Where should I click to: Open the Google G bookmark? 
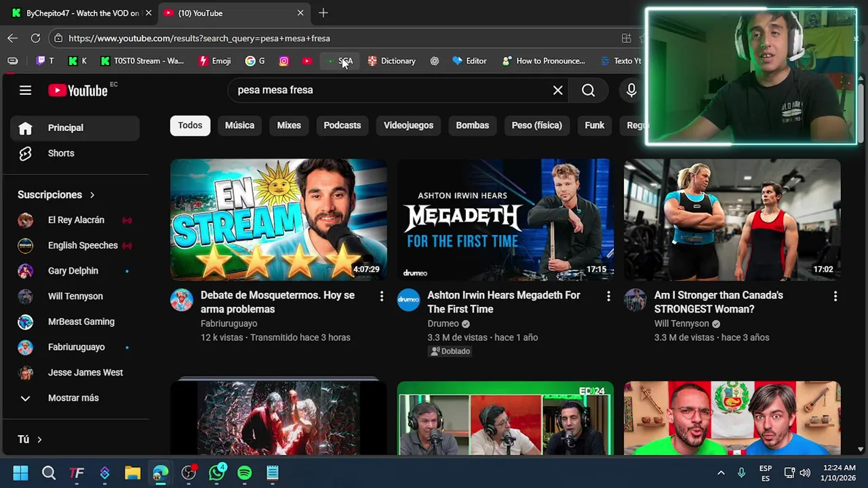click(255, 61)
